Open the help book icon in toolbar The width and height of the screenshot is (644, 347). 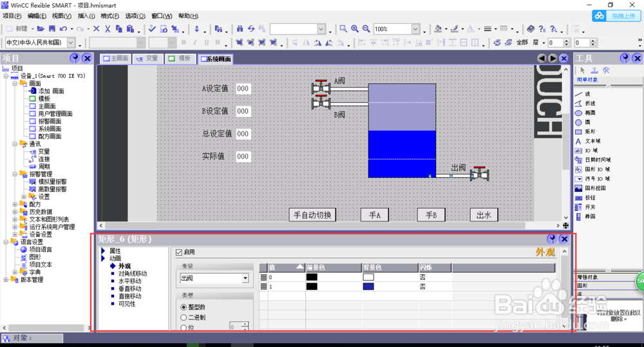[531, 29]
